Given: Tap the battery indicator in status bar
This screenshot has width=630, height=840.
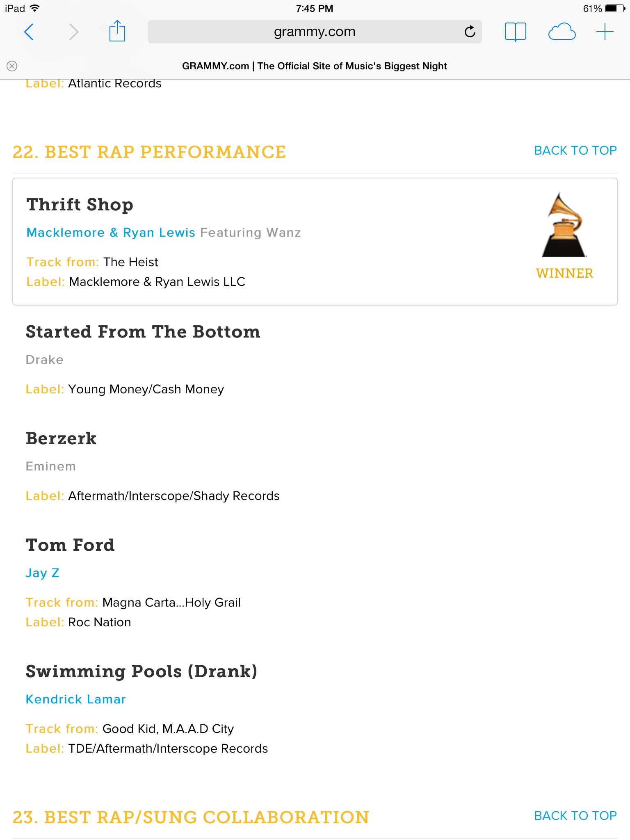Looking at the screenshot, I should pyautogui.click(x=614, y=8).
